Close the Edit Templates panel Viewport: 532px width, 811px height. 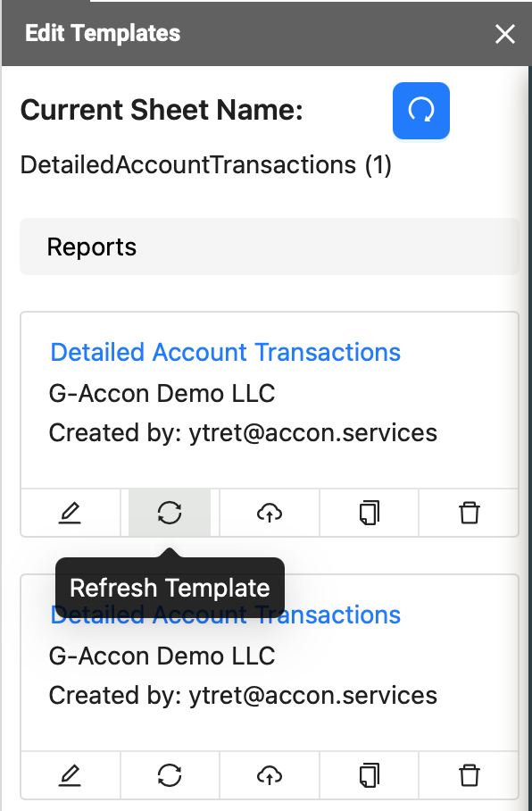point(504,34)
